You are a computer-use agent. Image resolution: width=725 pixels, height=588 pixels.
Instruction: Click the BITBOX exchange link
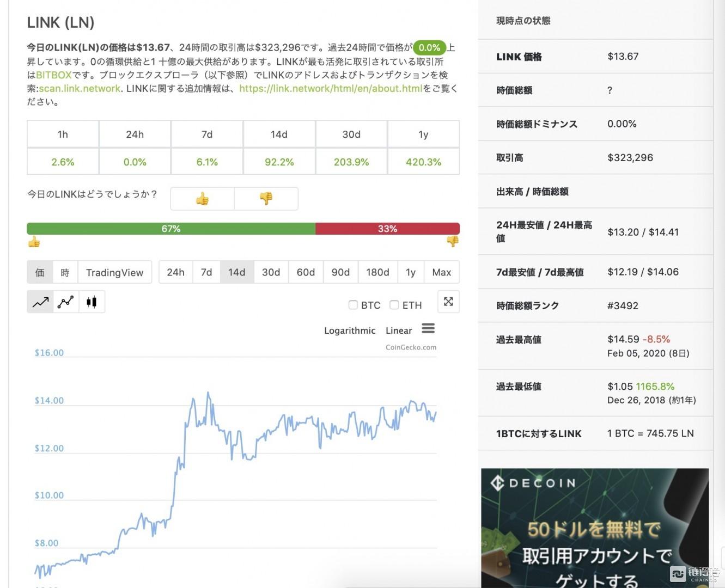coord(54,75)
